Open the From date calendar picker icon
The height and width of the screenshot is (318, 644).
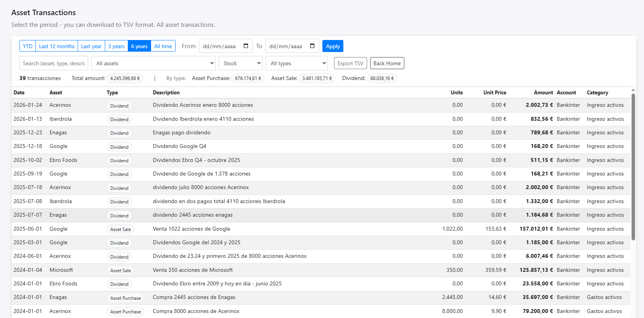(x=246, y=46)
